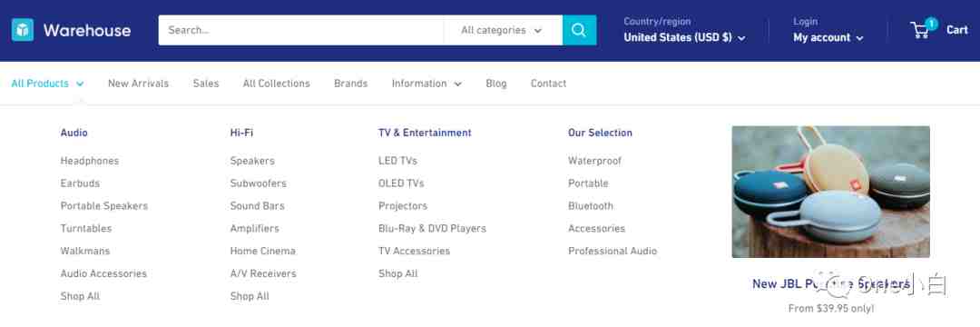Screen dimensions: 980x327
Task: Click the JBL portable speakers image
Action: tap(830, 192)
